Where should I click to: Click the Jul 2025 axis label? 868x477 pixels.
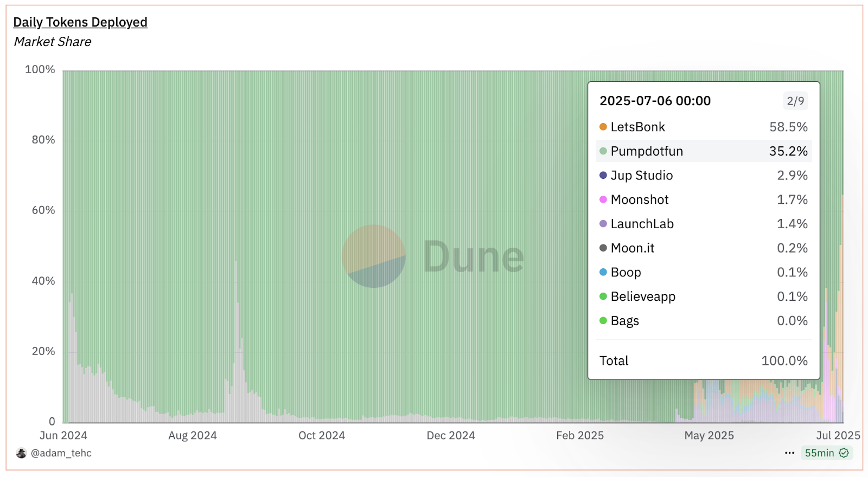coord(838,436)
